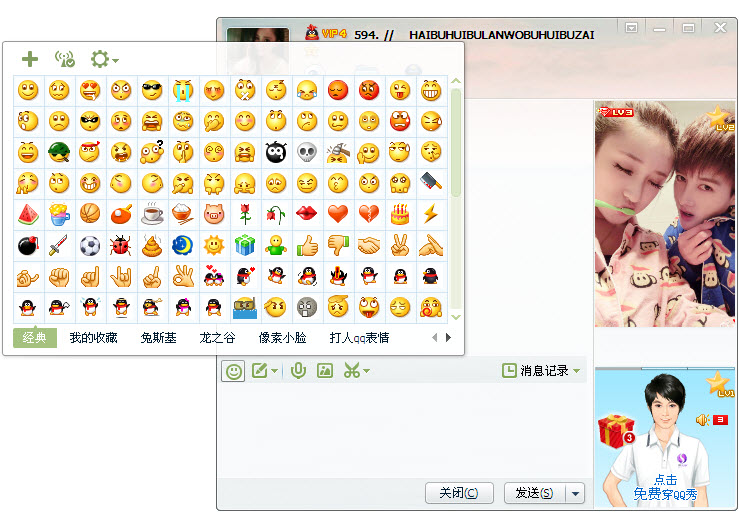739x512 pixels.
Task: Insert the blue moon emoji
Action: pyautogui.click(x=183, y=246)
